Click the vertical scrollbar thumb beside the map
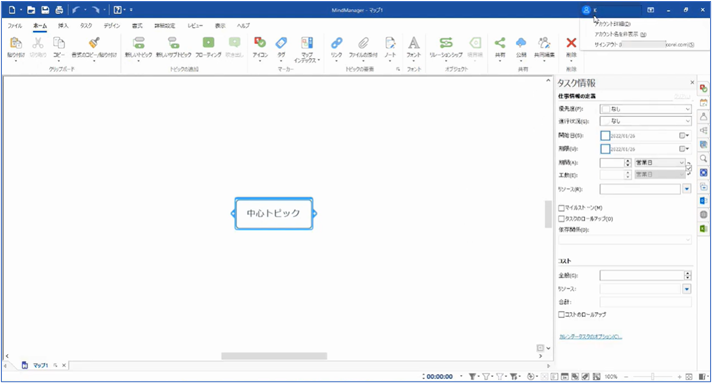This screenshot has width=712, height=383. click(x=548, y=214)
